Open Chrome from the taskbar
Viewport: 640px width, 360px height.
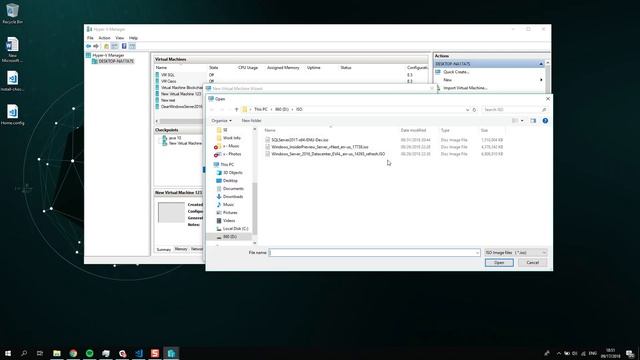tap(73, 353)
